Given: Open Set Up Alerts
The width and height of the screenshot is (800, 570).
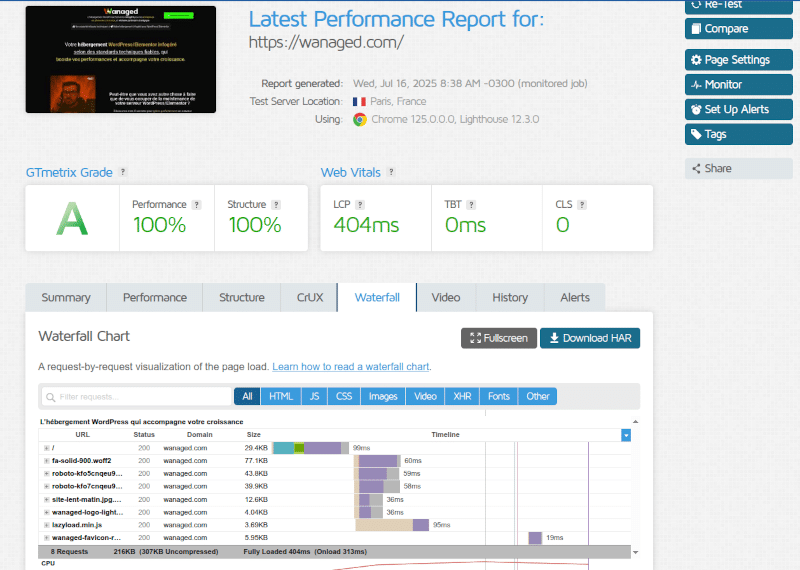Looking at the screenshot, I should 738,109.
